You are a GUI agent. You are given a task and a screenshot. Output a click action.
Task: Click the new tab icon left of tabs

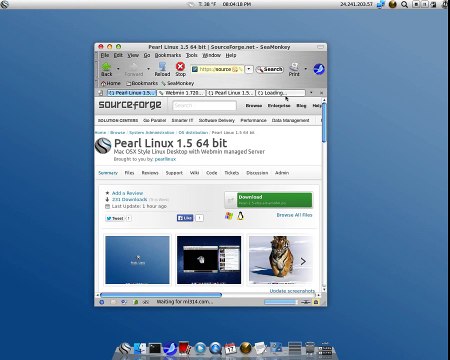point(101,93)
